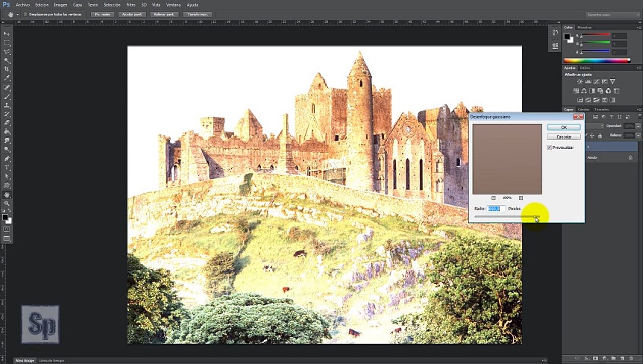The image size is (643, 364).
Task: Select the Pen tool
Action: tap(7, 159)
